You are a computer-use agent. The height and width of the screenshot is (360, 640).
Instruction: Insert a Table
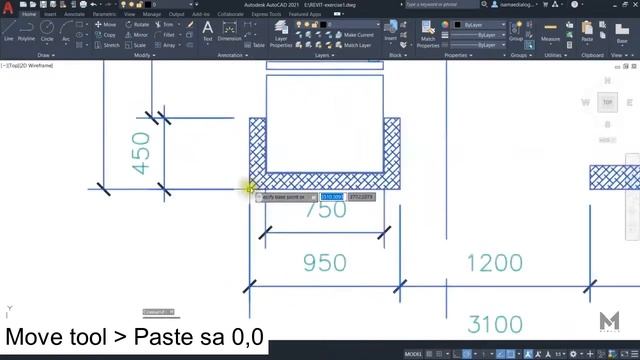[x=255, y=45]
